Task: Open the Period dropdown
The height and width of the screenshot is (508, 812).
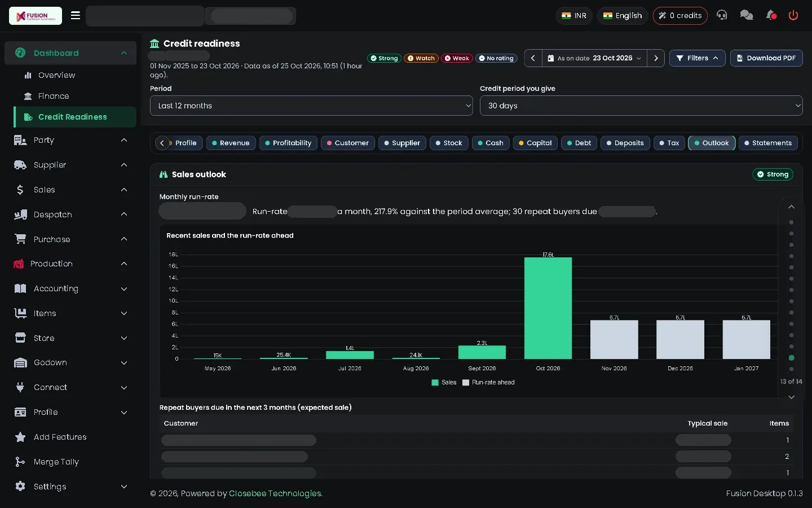Action: [311, 106]
